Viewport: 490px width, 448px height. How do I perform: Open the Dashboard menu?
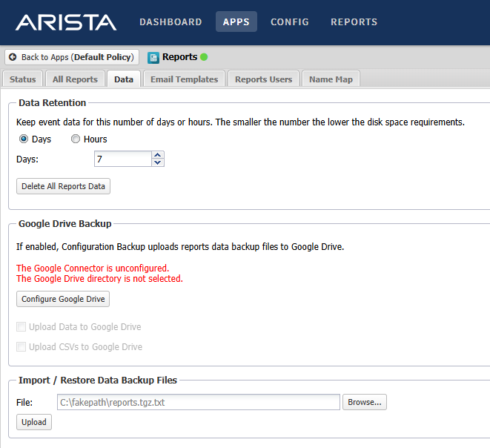click(x=170, y=22)
